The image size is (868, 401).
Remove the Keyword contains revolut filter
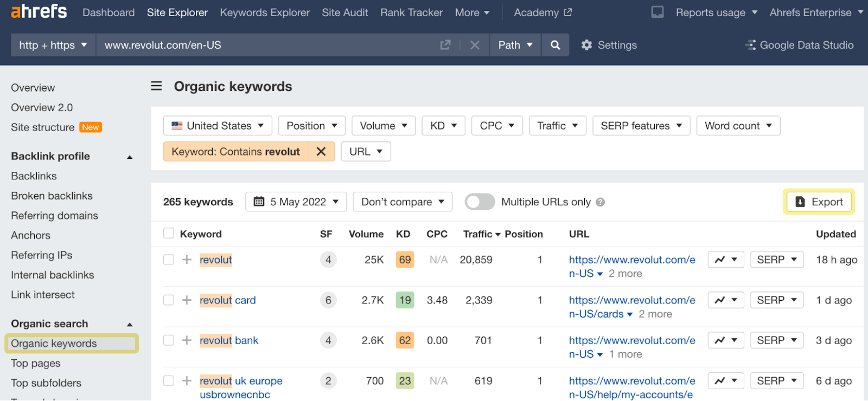[321, 152]
